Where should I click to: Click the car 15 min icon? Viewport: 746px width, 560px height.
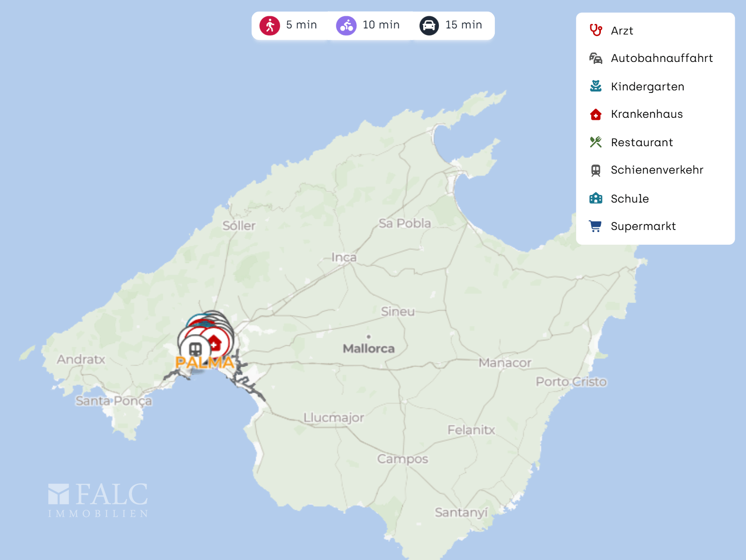(429, 25)
